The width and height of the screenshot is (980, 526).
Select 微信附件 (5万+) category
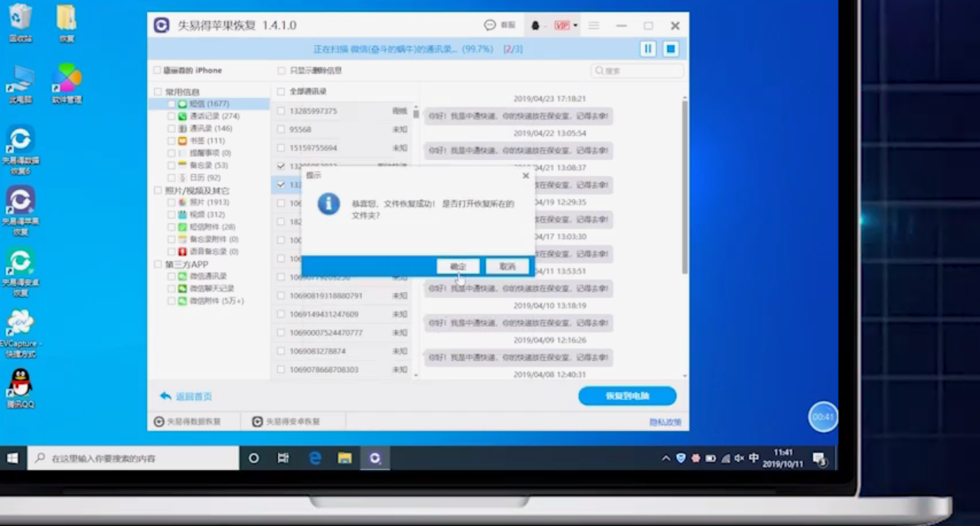pyautogui.click(x=217, y=301)
